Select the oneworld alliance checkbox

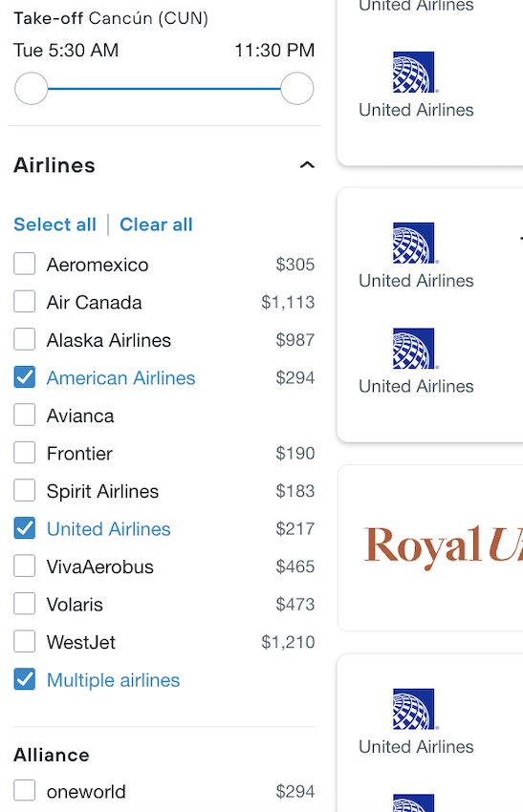coord(24,791)
